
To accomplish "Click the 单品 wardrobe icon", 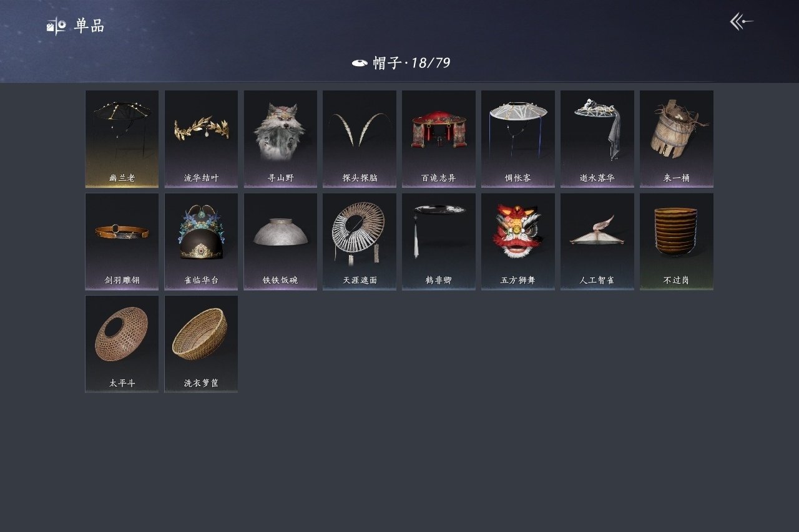I will click(x=56, y=26).
